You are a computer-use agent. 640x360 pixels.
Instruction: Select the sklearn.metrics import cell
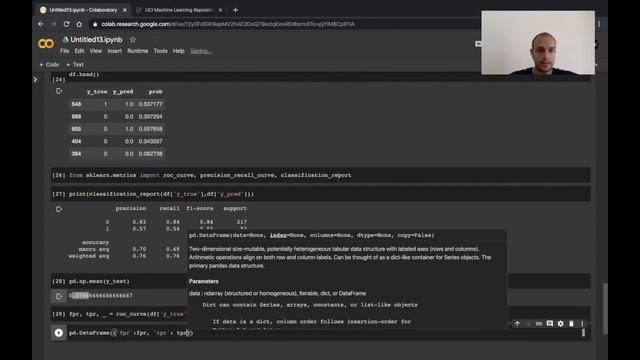point(320,175)
